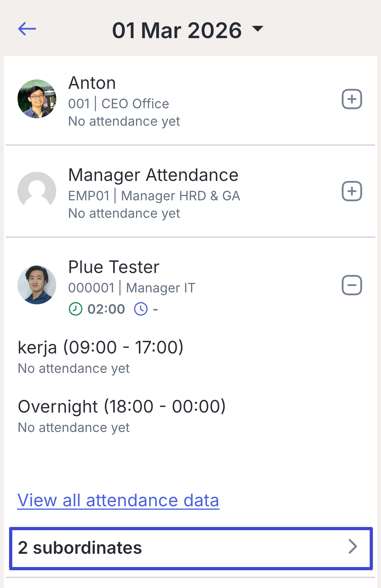This screenshot has width=381, height=588.
Task: Select the Overnight (18:00 - 00:00) shift
Action: [x=122, y=406]
